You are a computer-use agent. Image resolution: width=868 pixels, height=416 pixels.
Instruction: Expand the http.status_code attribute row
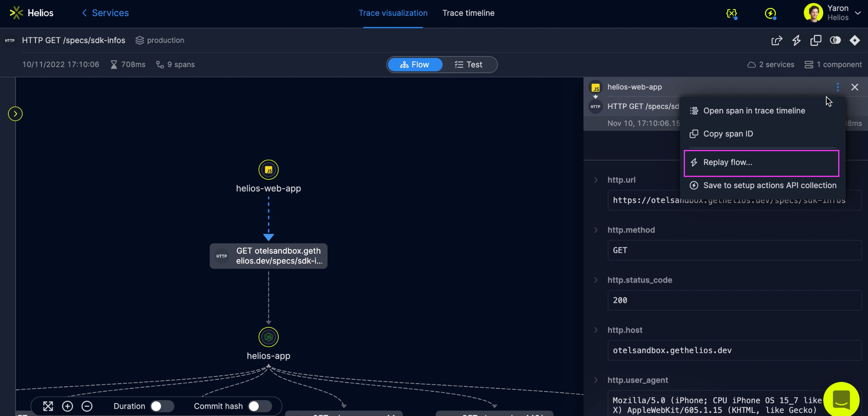click(596, 280)
